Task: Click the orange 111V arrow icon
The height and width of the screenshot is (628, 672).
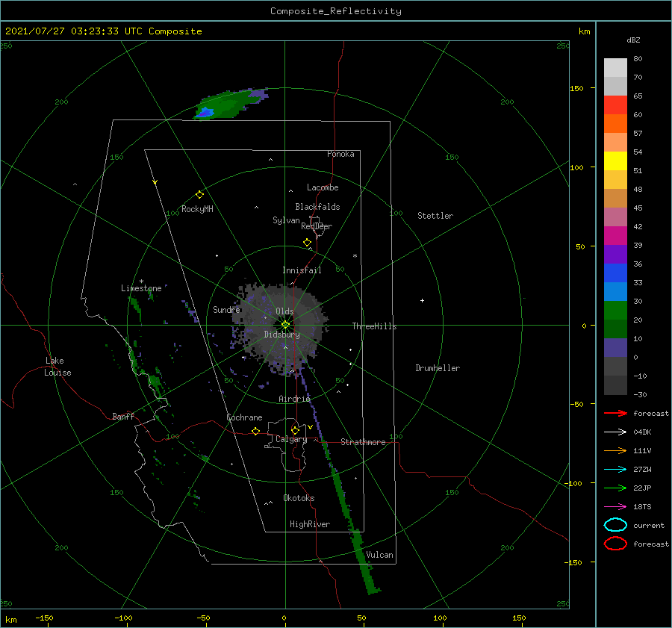Action: pos(615,450)
